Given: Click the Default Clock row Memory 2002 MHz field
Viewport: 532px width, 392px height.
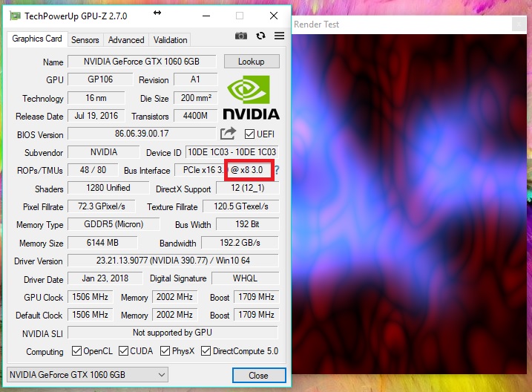Looking at the screenshot, I should (x=174, y=315).
